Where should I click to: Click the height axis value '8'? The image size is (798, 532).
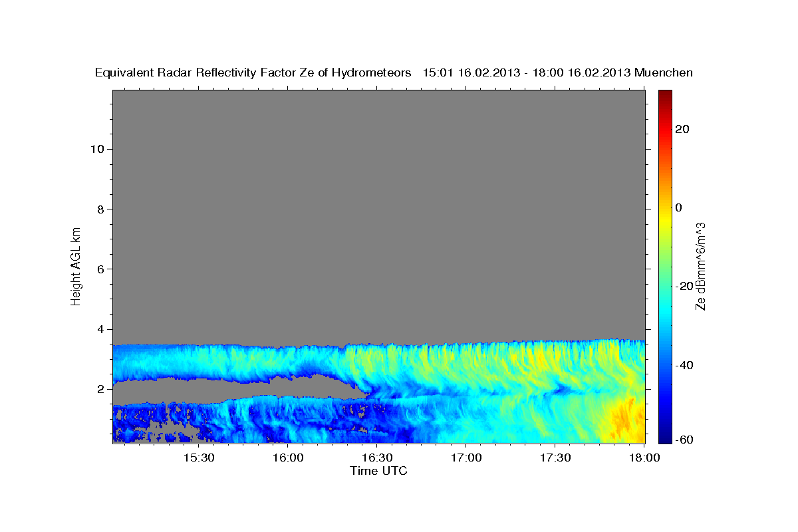(100, 209)
